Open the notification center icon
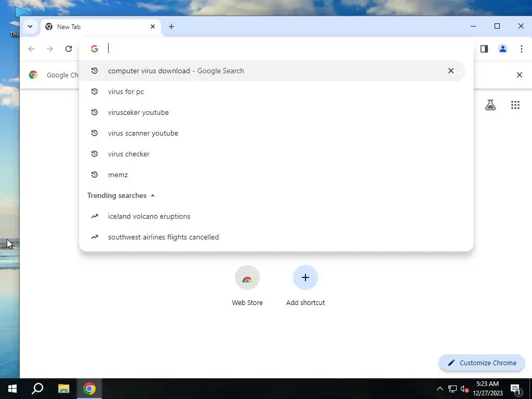 point(515,390)
